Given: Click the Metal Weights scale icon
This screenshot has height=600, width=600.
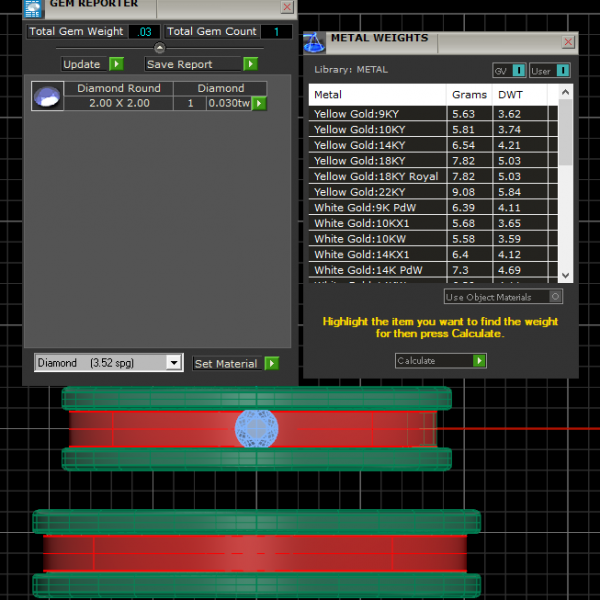Looking at the screenshot, I should click(x=314, y=42).
